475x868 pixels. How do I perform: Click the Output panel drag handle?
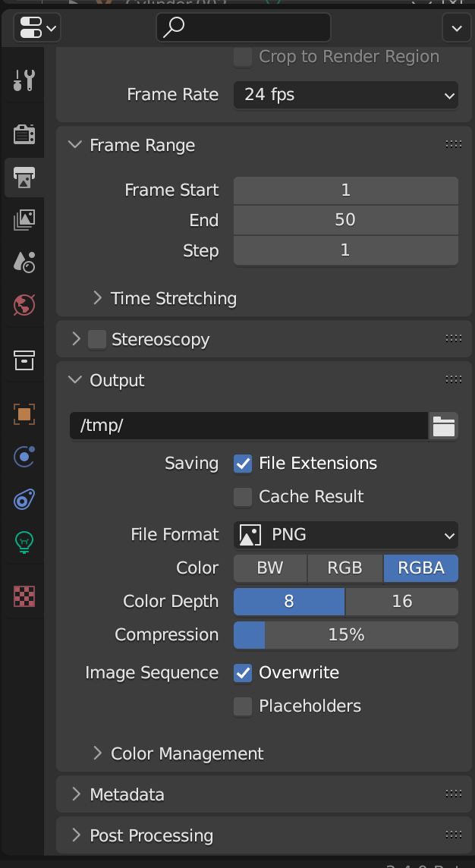[454, 379]
